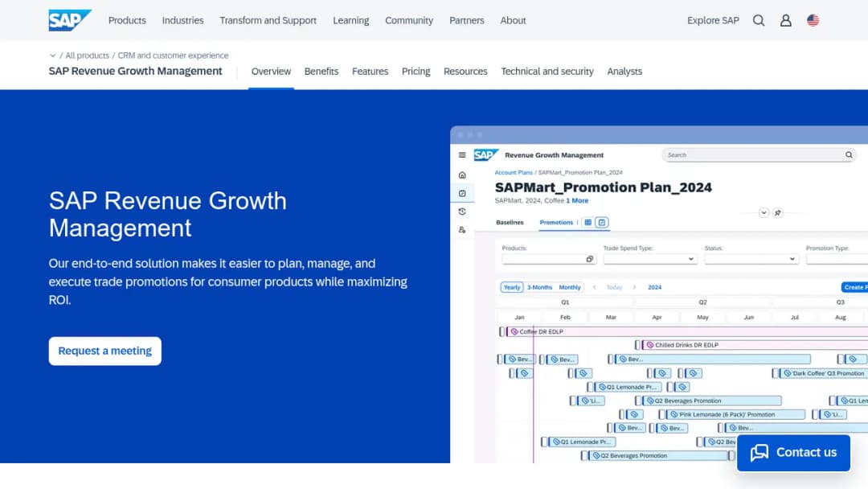Click tag icon on Chilled Drinks DR EDLP

pyautogui.click(x=650, y=345)
